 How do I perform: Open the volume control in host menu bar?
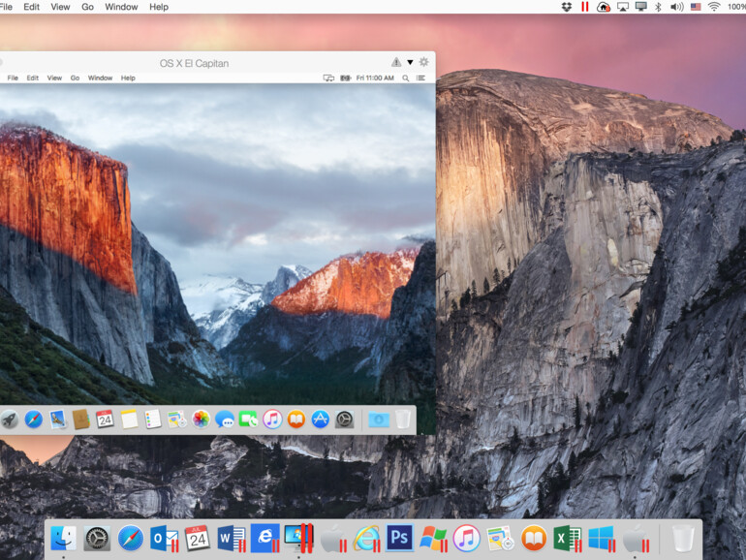[676, 7]
